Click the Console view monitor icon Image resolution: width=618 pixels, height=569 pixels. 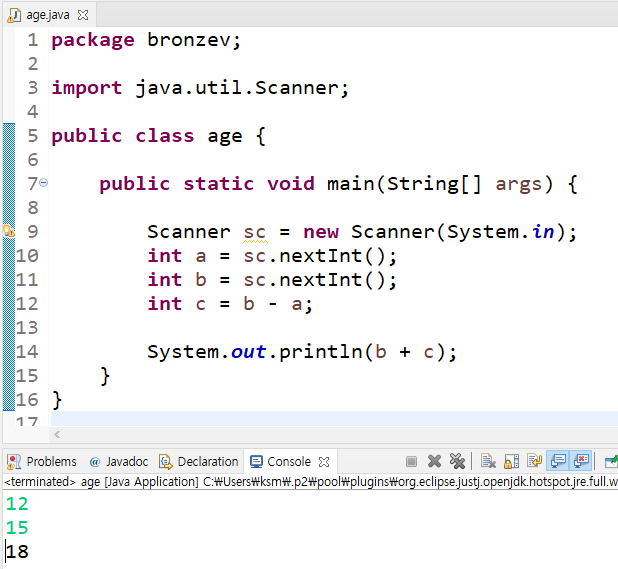tap(256, 461)
